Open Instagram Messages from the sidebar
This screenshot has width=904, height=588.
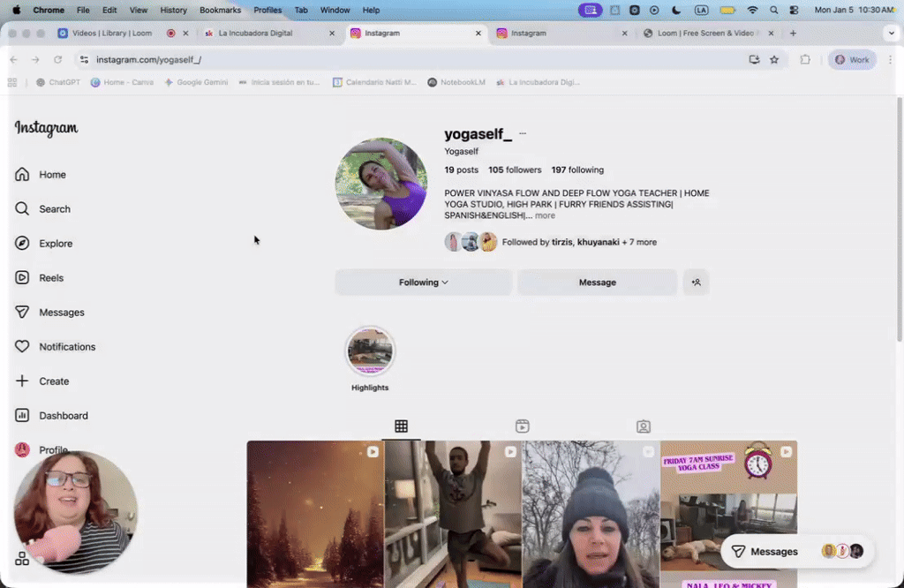coord(60,312)
